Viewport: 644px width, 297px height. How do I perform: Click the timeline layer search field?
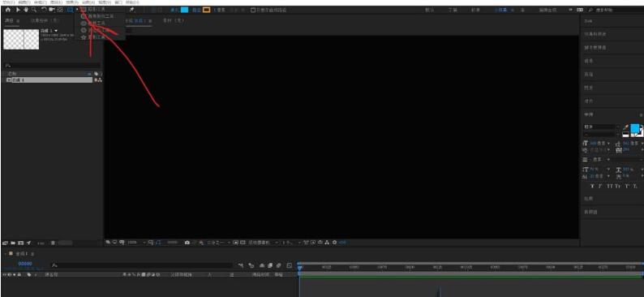click(142, 265)
